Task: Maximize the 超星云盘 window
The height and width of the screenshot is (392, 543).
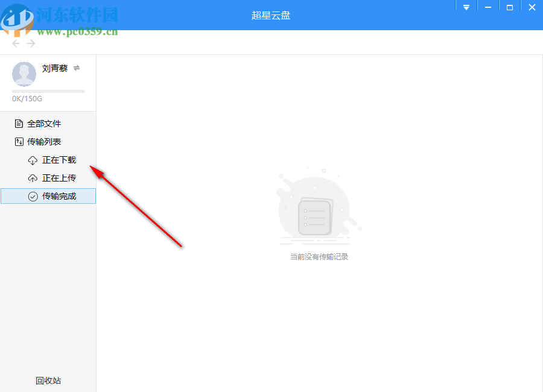Action: (x=510, y=8)
